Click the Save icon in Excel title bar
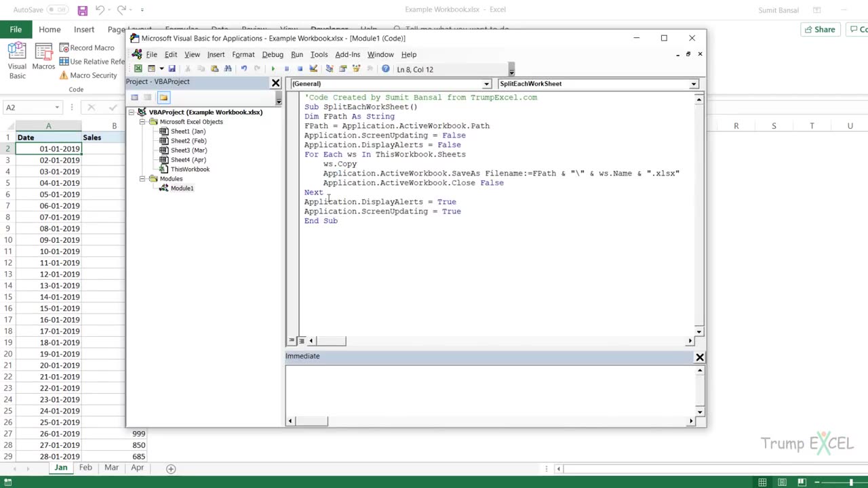Viewport: 868px width, 488px height. pyautogui.click(x=82, y=10)
